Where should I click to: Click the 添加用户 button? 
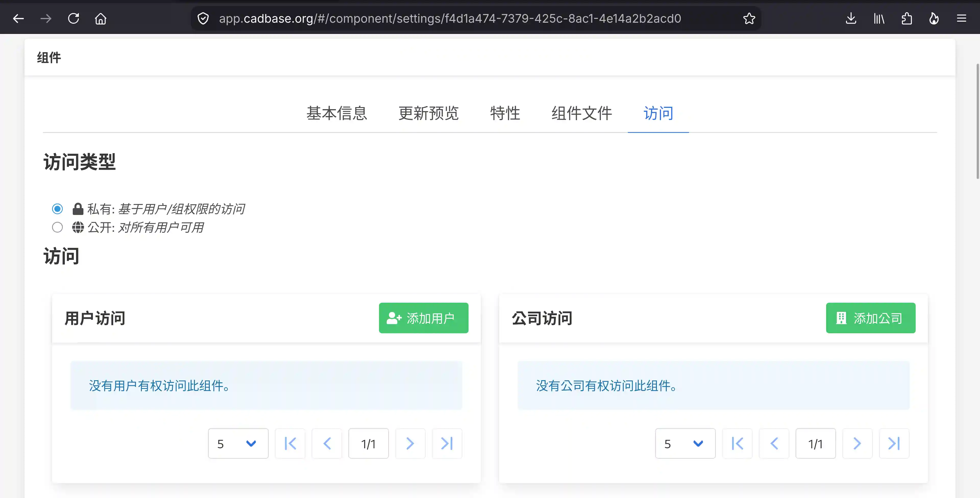[x=423, y=318]
